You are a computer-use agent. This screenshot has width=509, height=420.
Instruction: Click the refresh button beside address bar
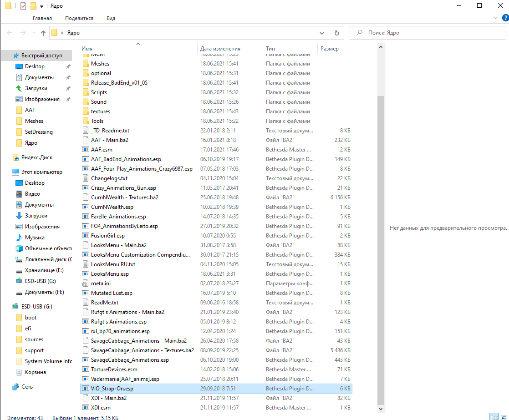(x=336, y=33)
